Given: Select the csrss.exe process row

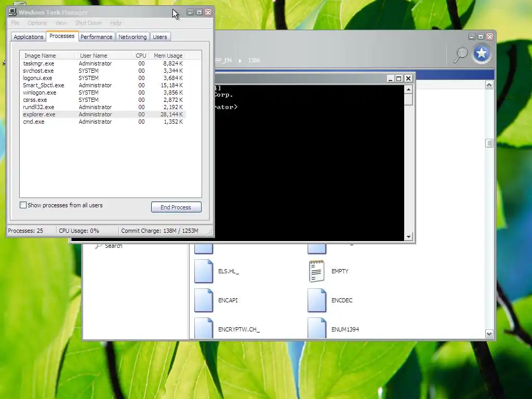Looking at the screenshot, I should tap(104, 100).
